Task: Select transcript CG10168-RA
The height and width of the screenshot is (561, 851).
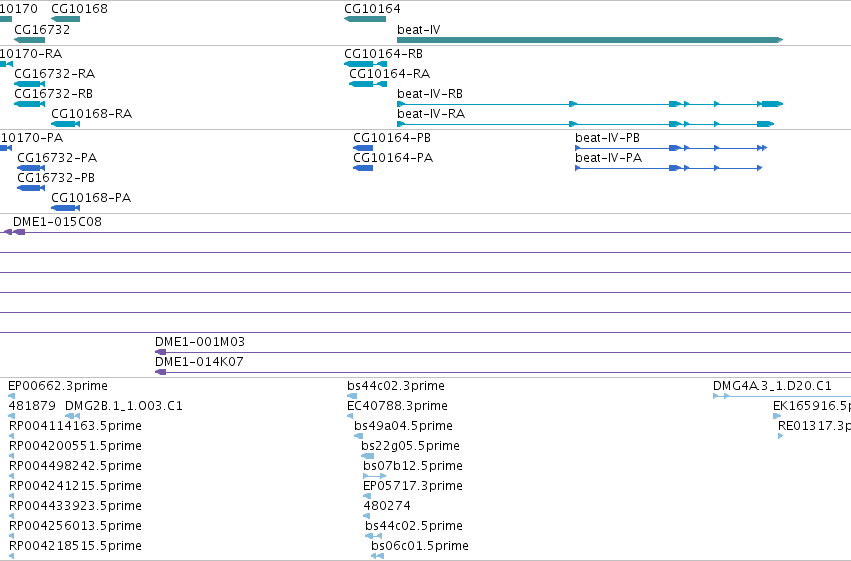Action: tap(66, 124)
